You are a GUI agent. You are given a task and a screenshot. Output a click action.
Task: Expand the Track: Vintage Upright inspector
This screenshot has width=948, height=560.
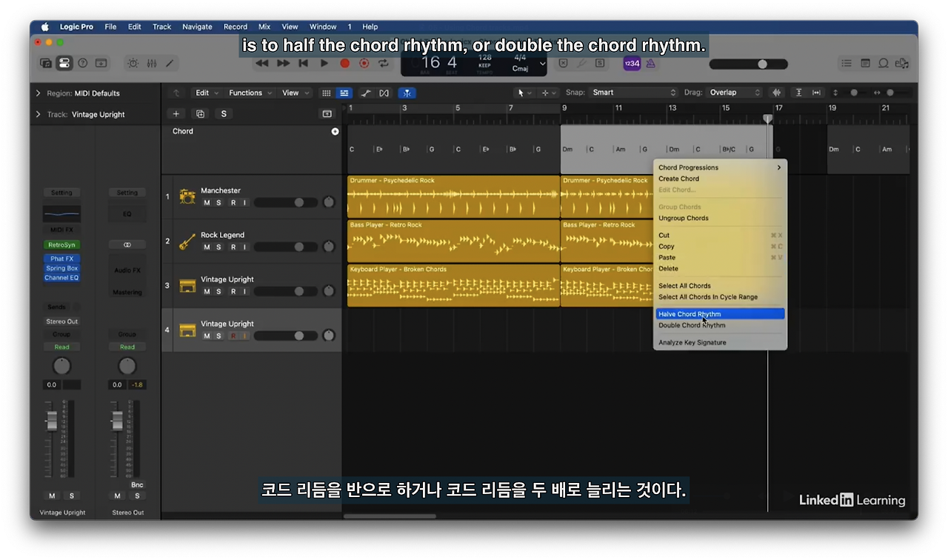click(38, 114)
